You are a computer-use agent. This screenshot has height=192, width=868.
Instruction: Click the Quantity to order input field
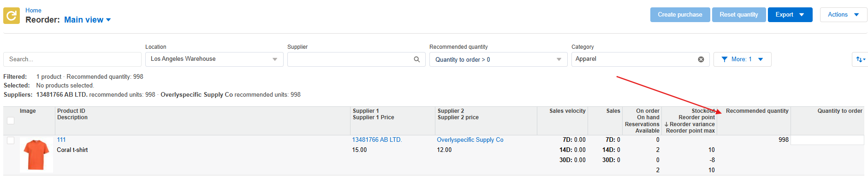(827, 140)
